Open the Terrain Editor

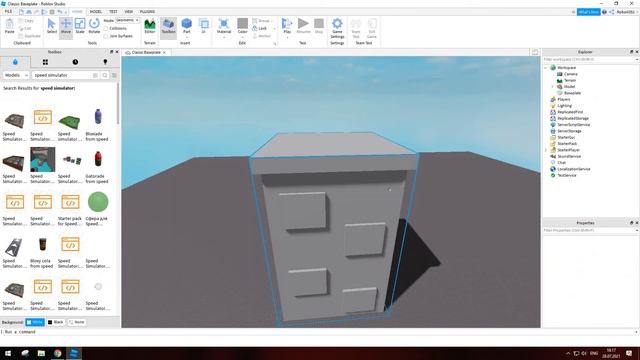coord(150,26)
